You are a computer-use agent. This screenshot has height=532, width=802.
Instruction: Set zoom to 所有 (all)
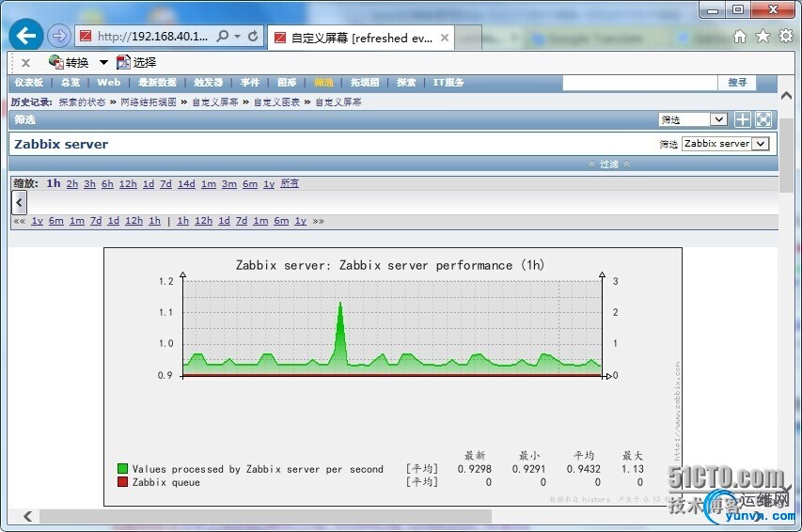pos(290,183)
